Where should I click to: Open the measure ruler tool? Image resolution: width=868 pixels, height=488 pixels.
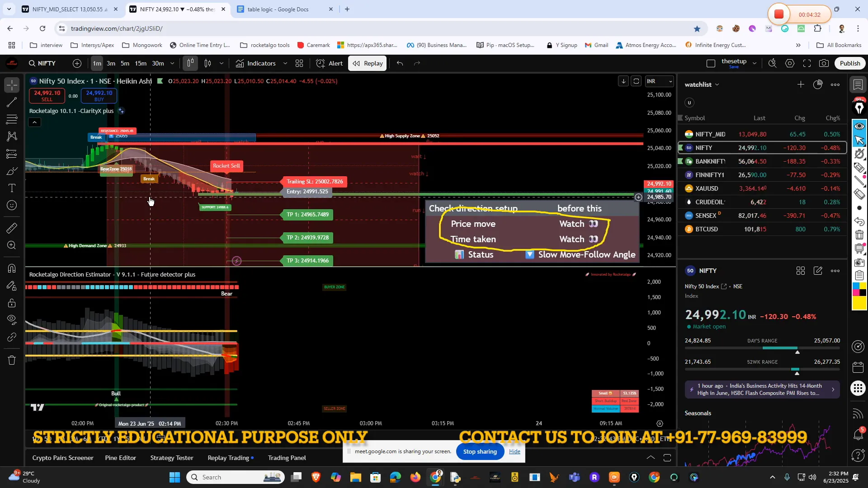click(12, 228)
